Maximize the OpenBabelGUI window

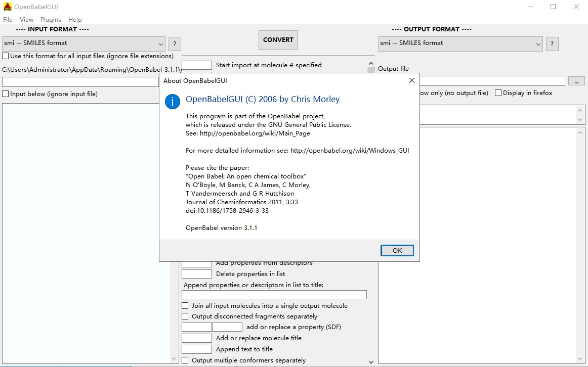[553, 7]
